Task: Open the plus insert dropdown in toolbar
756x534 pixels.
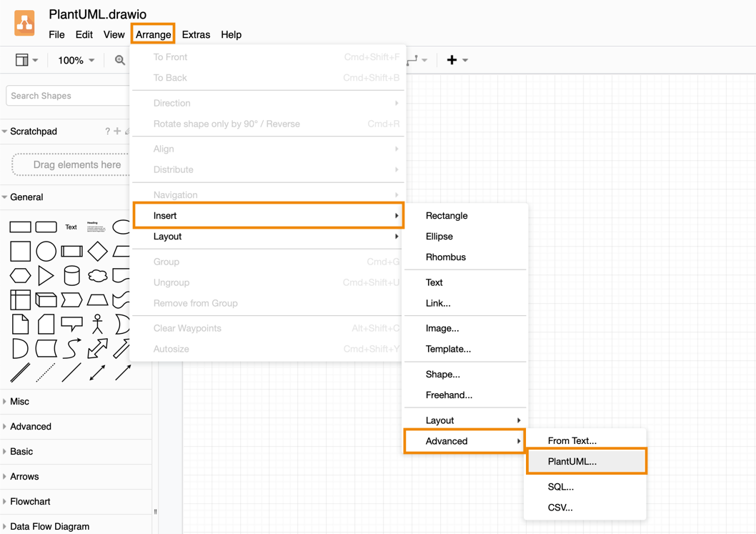Action: 457,61
